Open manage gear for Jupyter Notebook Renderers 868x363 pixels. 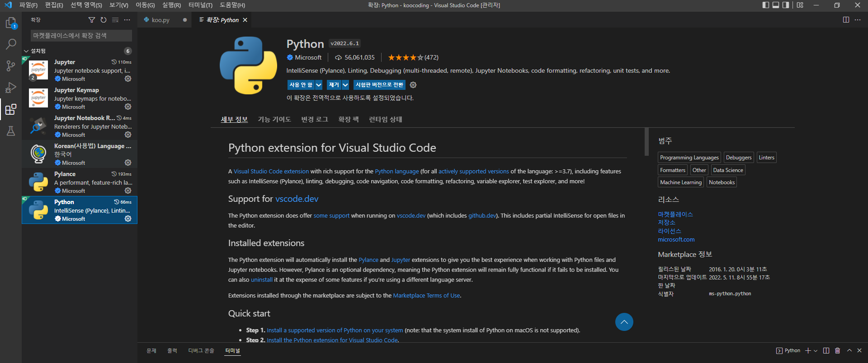128,135
